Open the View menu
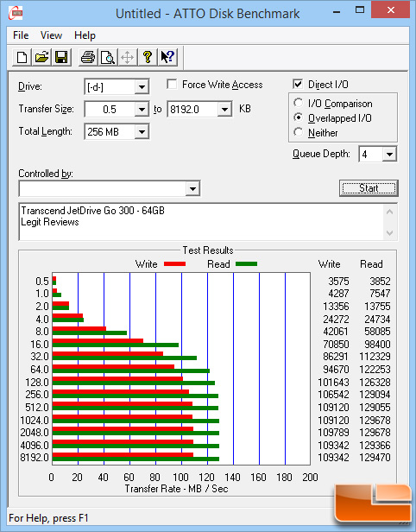The image size is (416, 532). coord(51,35)
